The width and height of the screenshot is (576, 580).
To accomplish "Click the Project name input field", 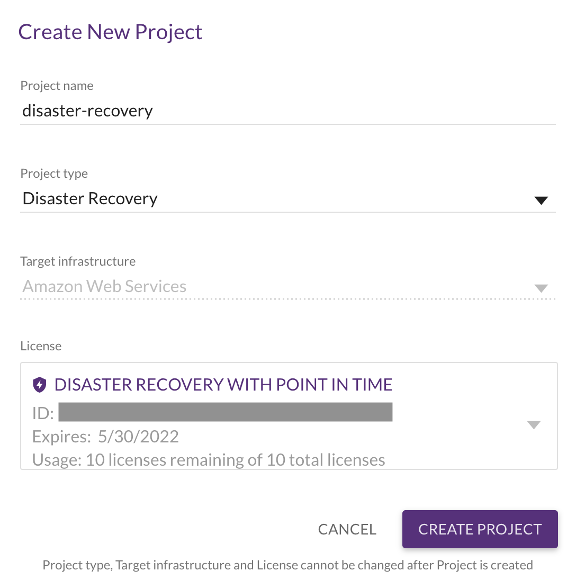I will (x=288, y=111).
